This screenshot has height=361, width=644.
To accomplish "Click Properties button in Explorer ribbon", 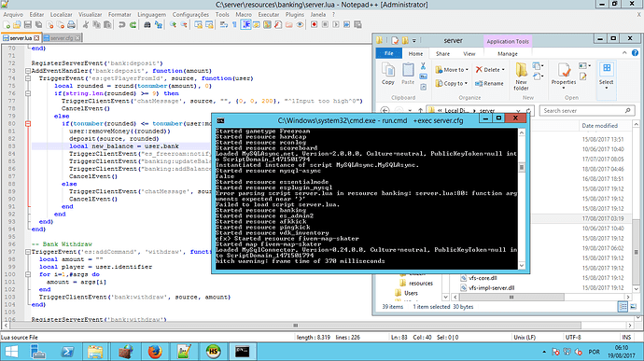I will (563, 76).
